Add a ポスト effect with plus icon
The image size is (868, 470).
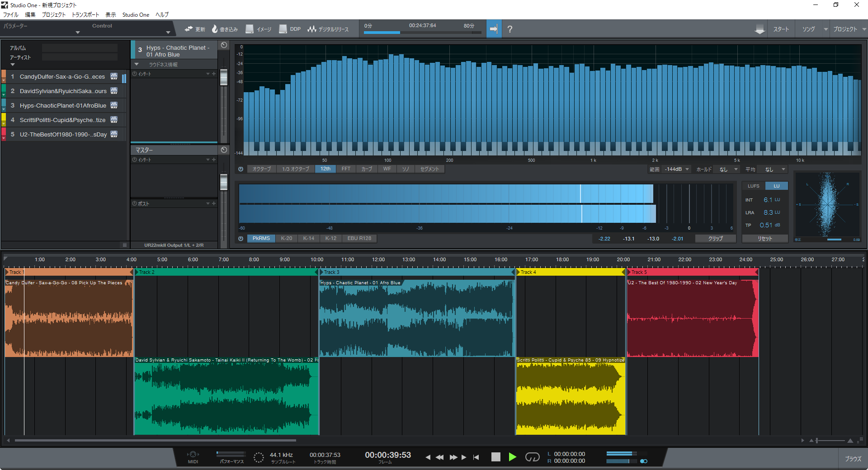(214, 203)
